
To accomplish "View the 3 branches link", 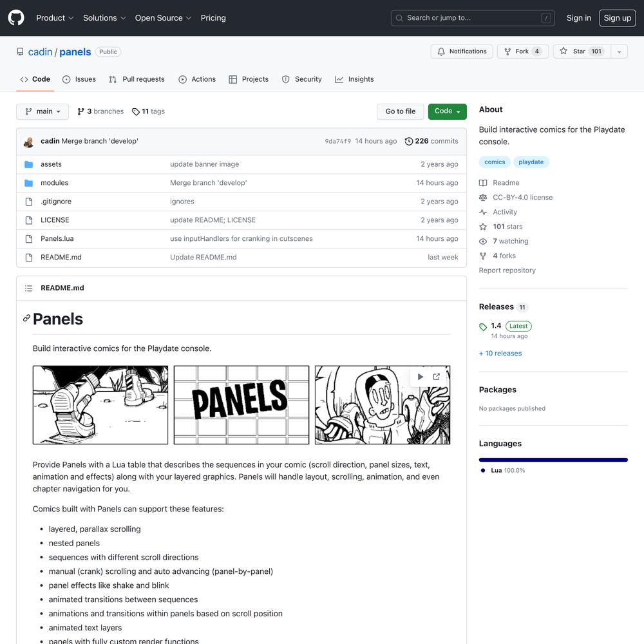I will [x=100, y=111].
